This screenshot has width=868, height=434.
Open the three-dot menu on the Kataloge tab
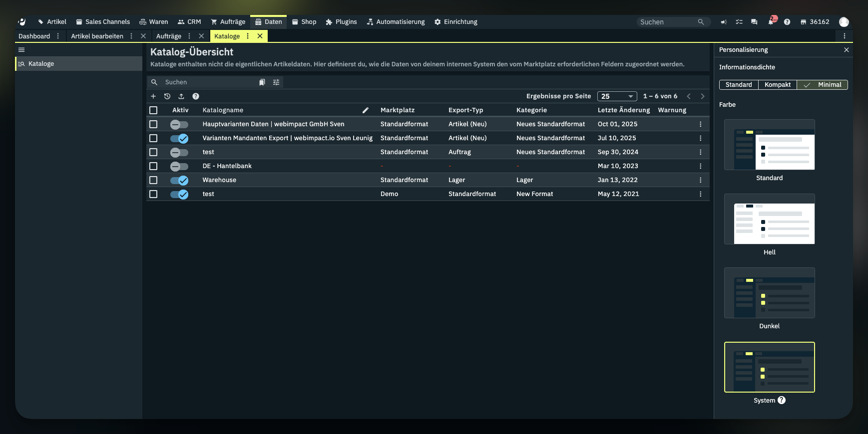pyautogui.click(x=248, y=36)
